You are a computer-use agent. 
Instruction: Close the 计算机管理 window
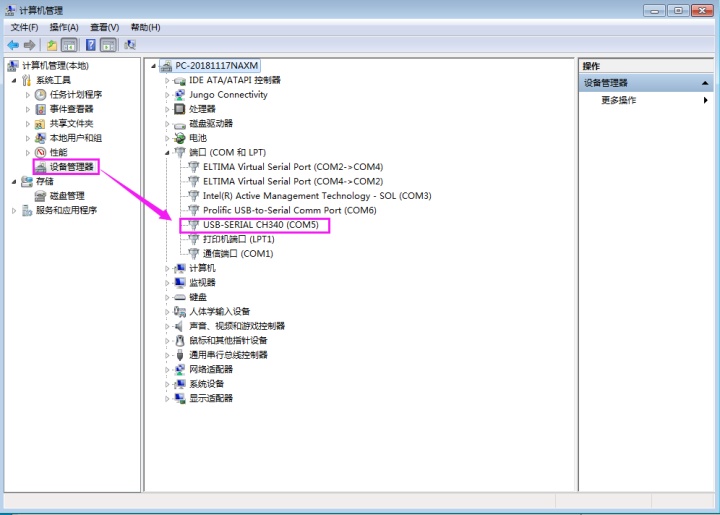[x=703, y=10]
